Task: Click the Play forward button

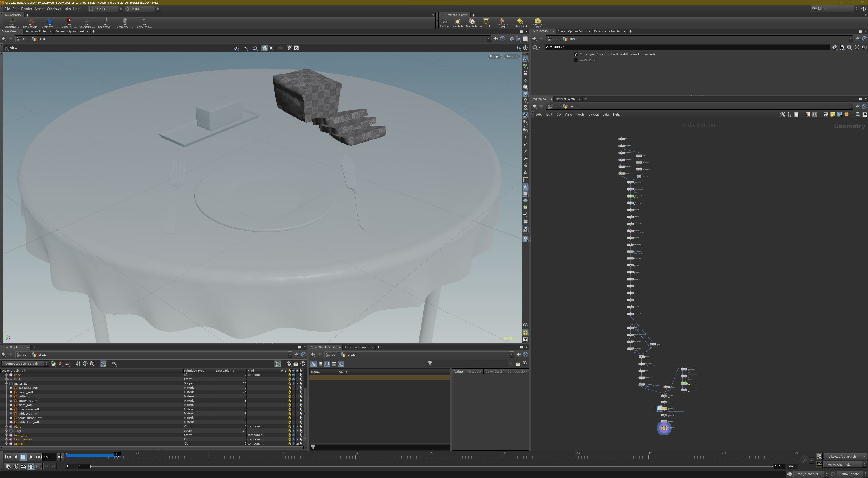Action: [31, 457]
